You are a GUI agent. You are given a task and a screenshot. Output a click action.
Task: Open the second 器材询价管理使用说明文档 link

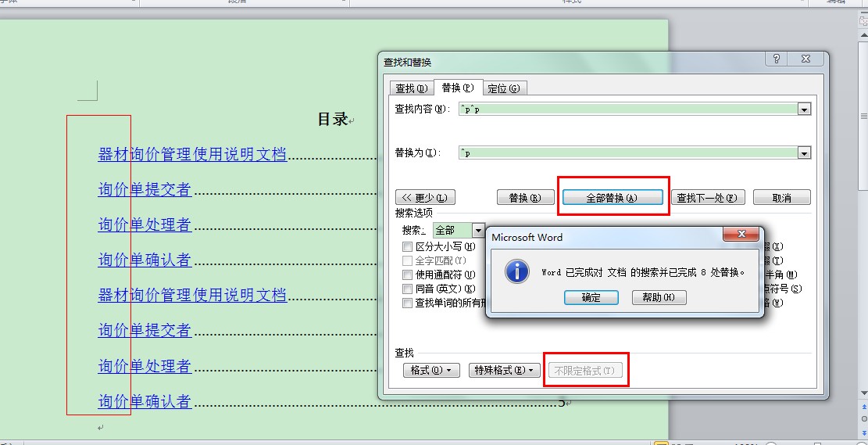click(193, 294)
